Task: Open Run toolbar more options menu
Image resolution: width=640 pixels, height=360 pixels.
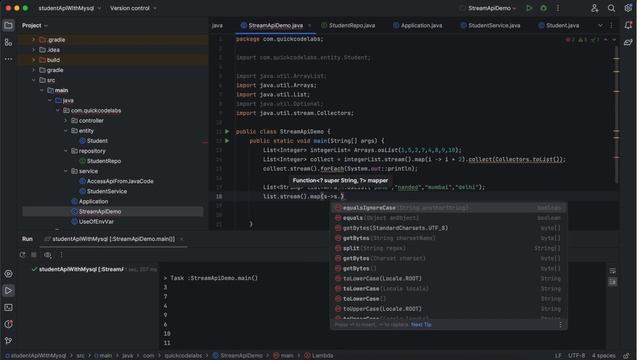Action: pyautogui.click(x=62, y=255)
